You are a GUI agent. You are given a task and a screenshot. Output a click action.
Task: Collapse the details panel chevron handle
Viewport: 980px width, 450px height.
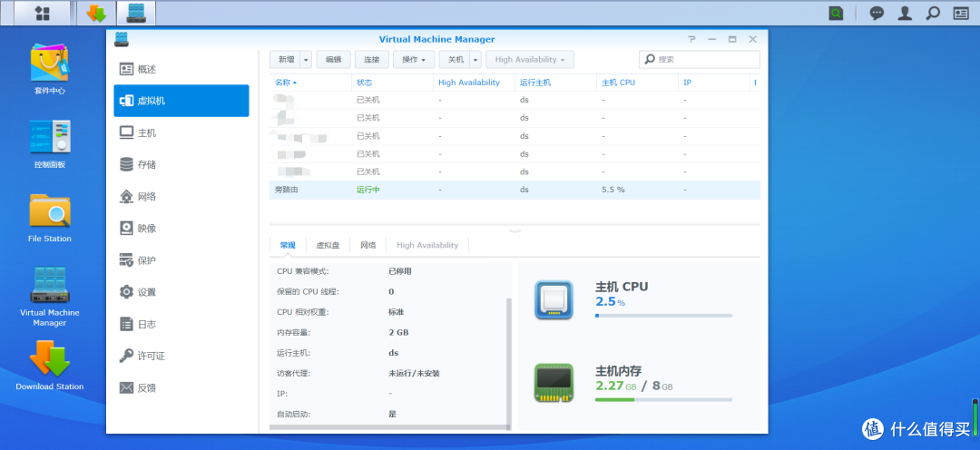tap(515, 230)
